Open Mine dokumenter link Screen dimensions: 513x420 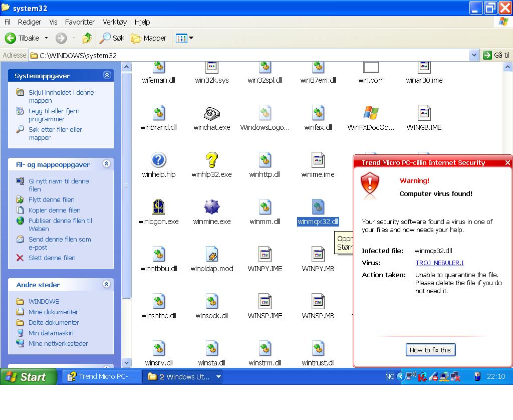pos(53,312)
